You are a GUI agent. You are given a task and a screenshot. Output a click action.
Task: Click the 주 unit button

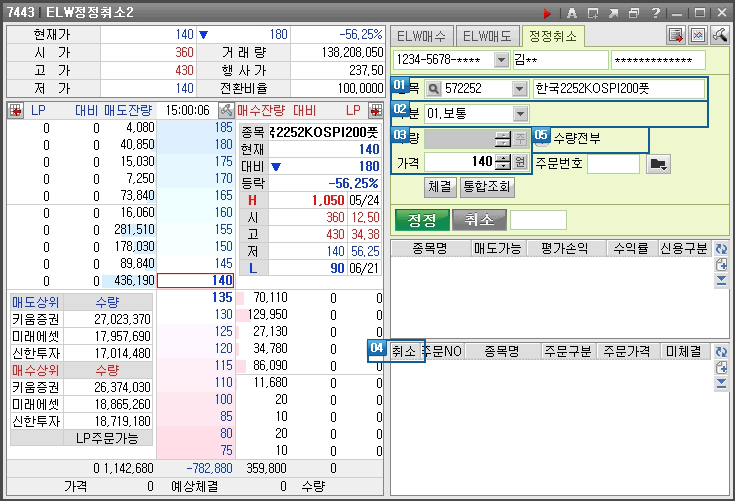pyautogui.click(x=520, y=139)
